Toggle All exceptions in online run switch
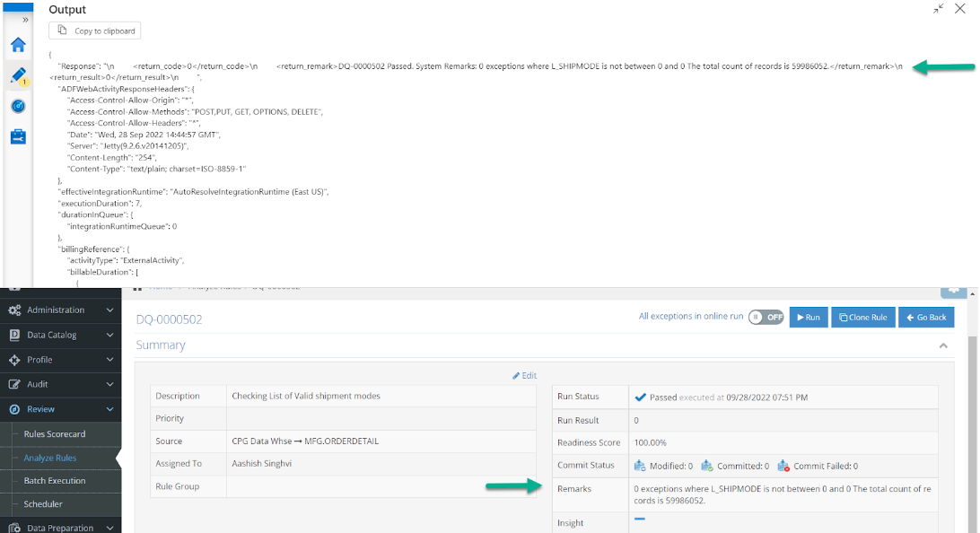 click(x=766, y=318)
